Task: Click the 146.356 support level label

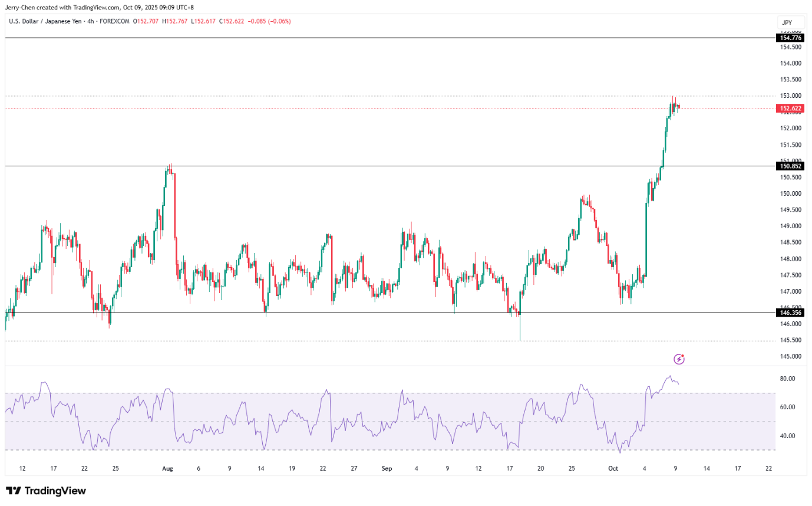Action: pos(791,313)
